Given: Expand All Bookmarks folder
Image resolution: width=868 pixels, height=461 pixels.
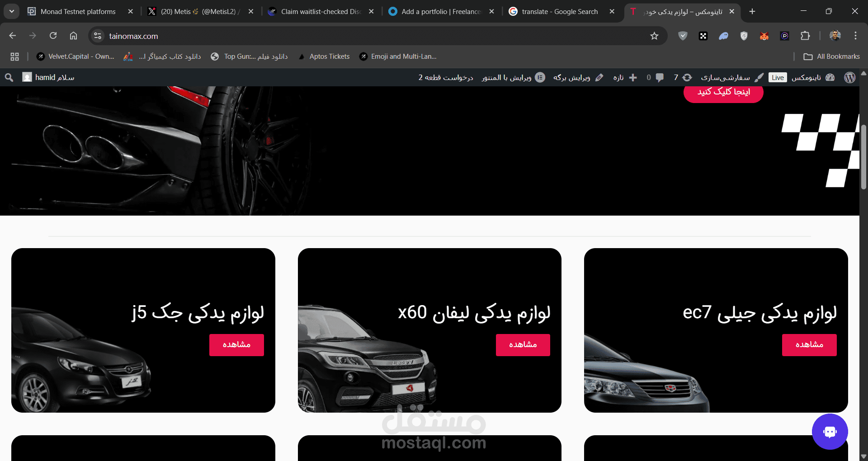Looking at the screenshot, I should coord(831,56).
